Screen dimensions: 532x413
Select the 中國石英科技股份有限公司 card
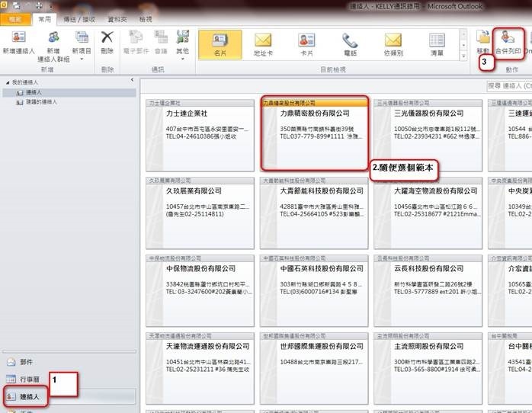pos(314,290)
